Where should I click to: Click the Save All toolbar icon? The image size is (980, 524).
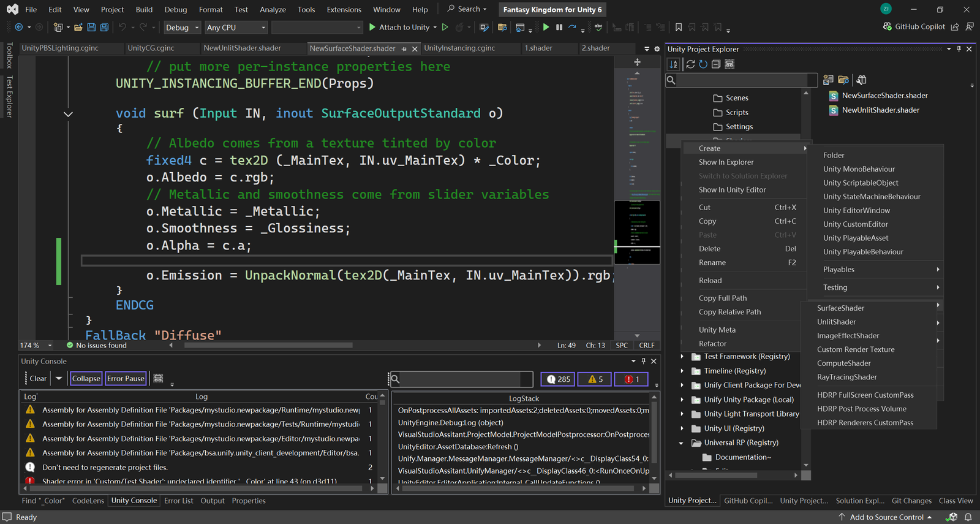pyautogui.click(x=104, y=27)
